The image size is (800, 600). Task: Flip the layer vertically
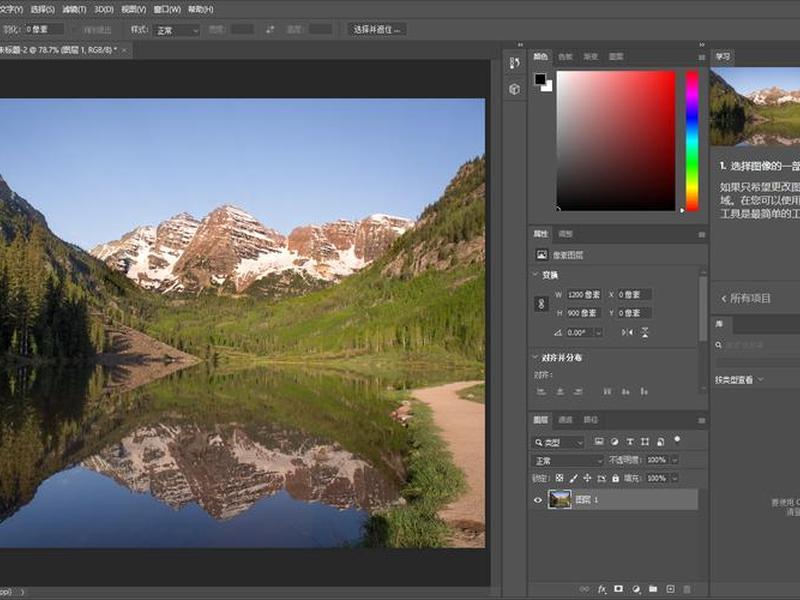(645, 332)
